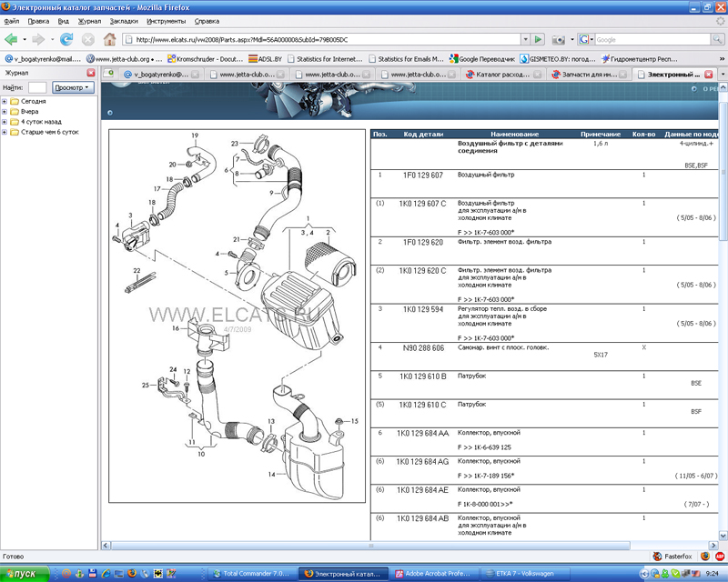728x582 pixels.
Task: Click the Firefox icon in the status bar
Action: click(x=704, y=556)
